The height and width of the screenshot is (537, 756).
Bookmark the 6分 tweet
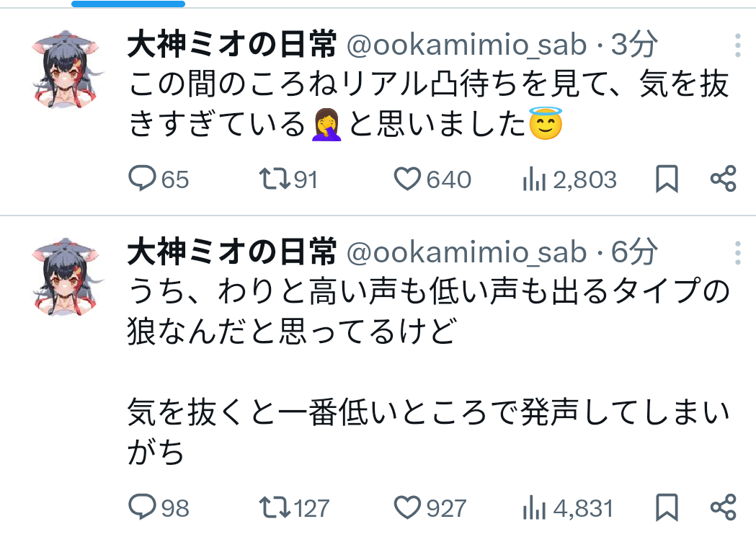[x=667, y=508]
